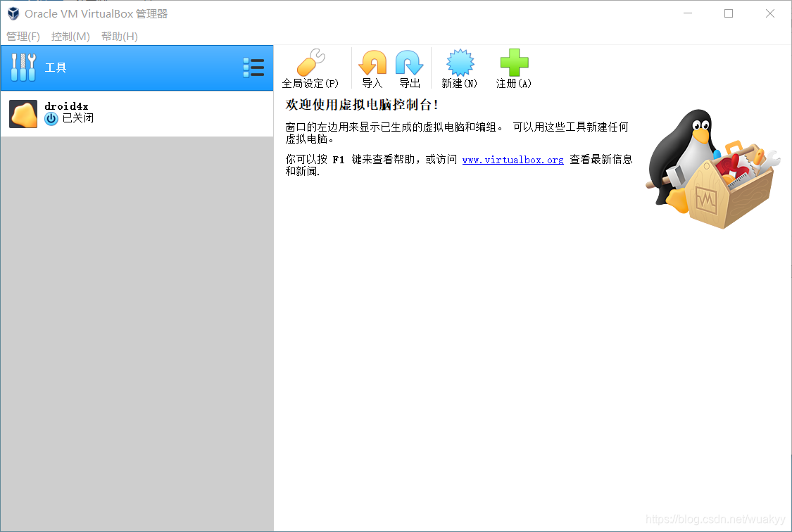Click the 已关闭 status text
The image size is (792, 532).
77,118
